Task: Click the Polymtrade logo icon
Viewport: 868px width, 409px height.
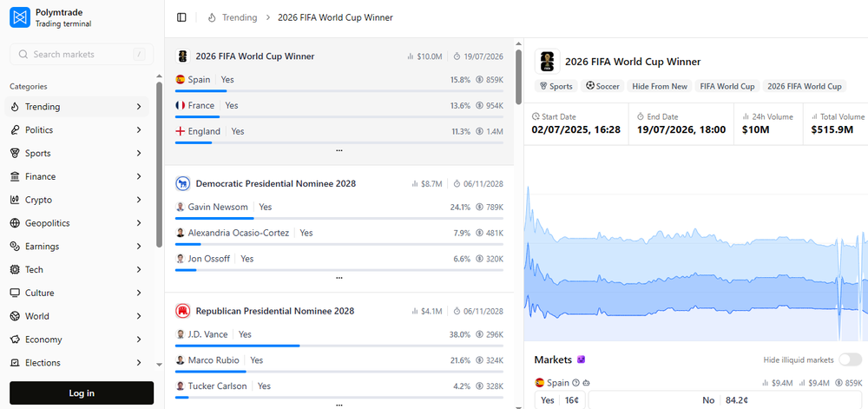Action: 20,17
